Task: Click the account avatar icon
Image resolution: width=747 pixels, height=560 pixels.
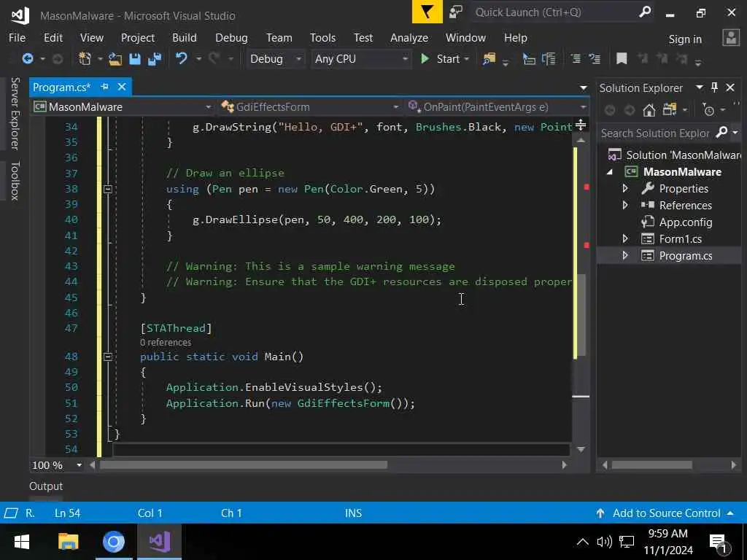Action: pos(730,38)
